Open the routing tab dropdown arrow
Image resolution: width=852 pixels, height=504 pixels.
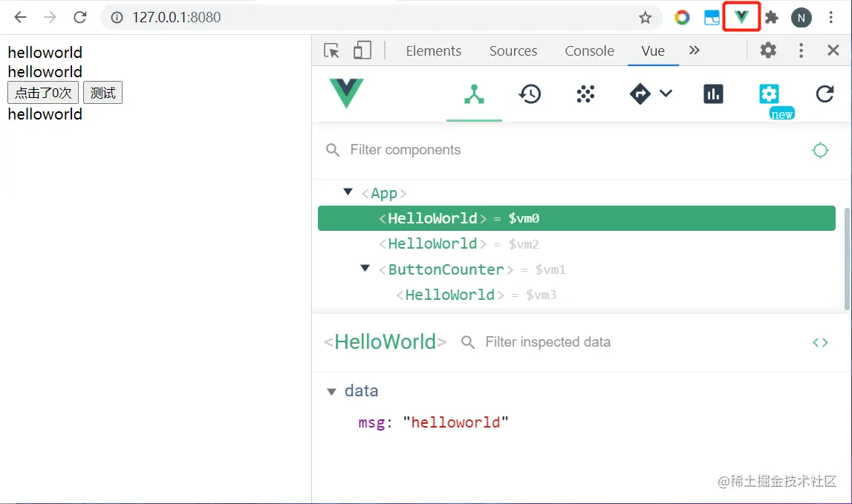click(666, 94)
